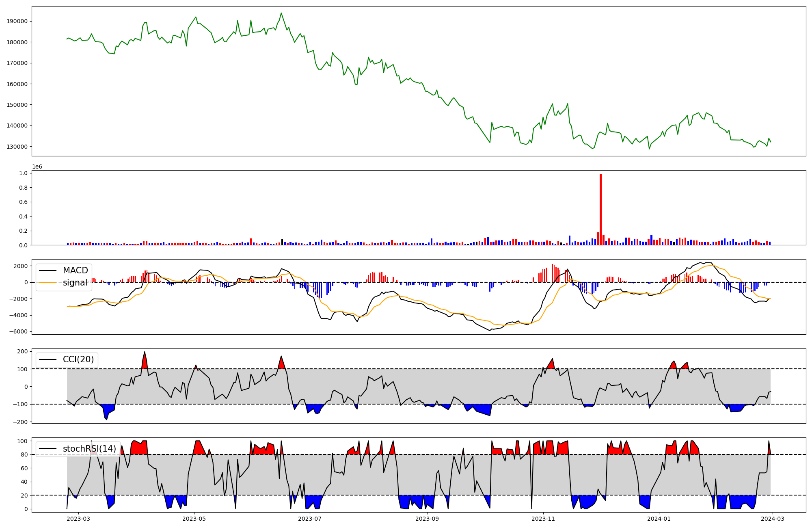The width and height of the screenshot is (812, 528).
Task: Click the price line's highest peak
Action: (x=281, y=13)
